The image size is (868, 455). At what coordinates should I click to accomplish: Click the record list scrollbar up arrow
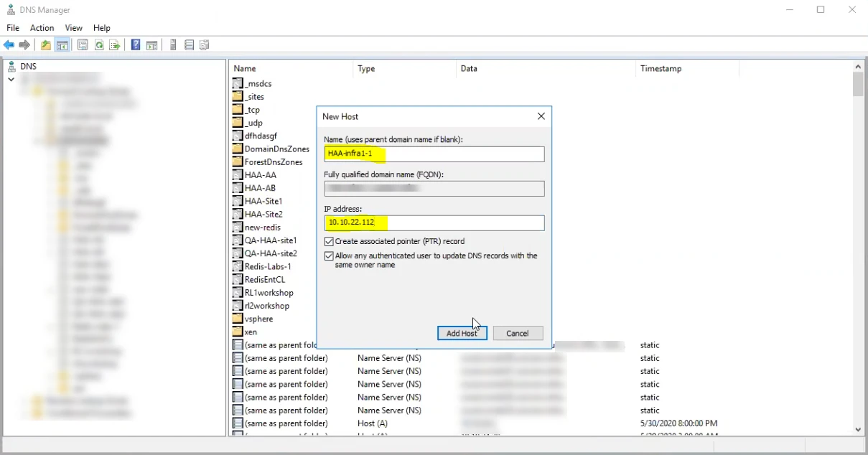click(858, 67)
